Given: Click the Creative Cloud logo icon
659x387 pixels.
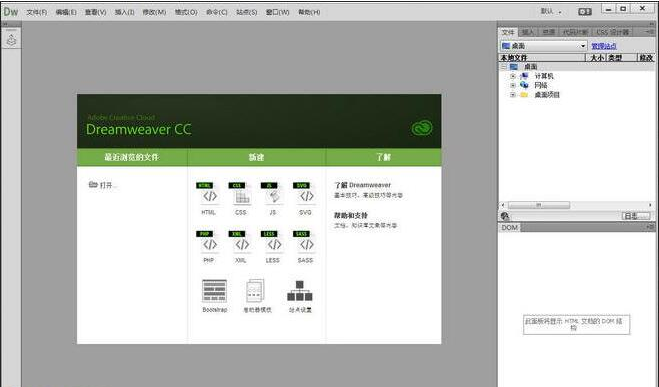Looking at the screenshot, I should pos(422,128).
